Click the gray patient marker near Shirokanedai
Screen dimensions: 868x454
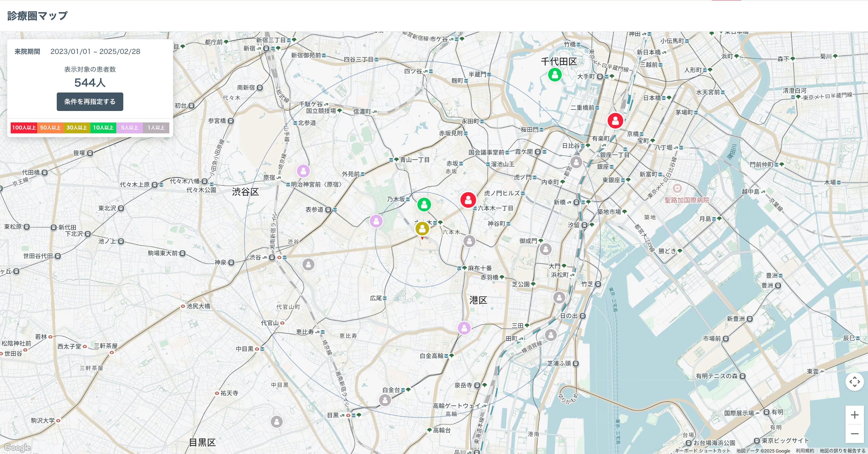tap(385, 400)
